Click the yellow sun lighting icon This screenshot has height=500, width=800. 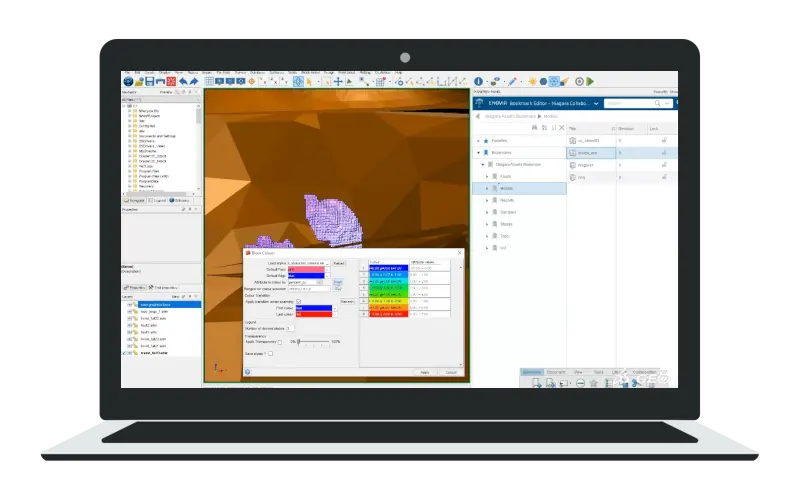533,81
